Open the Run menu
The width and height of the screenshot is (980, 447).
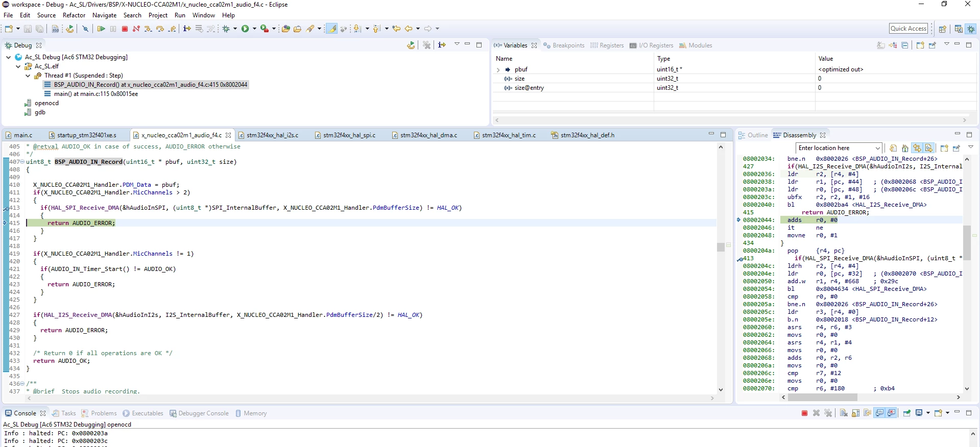pyautogui.click(x=180, y=15)
